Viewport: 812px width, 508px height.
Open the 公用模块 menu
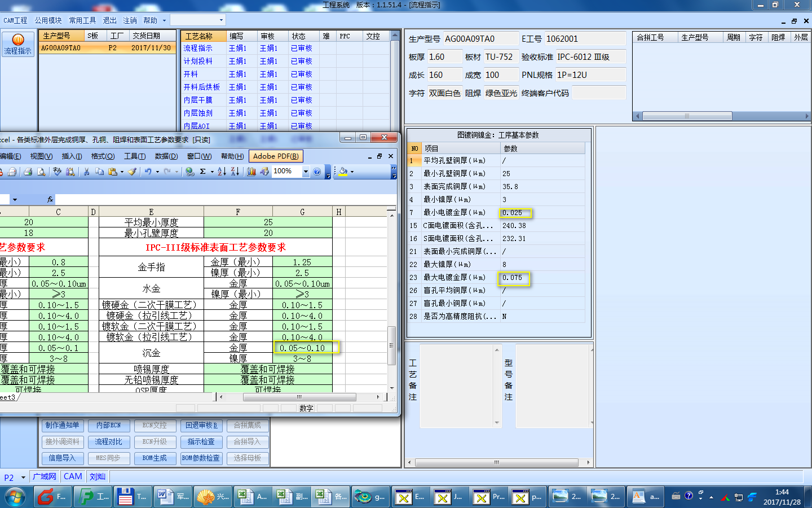click(x=48, y=20)
